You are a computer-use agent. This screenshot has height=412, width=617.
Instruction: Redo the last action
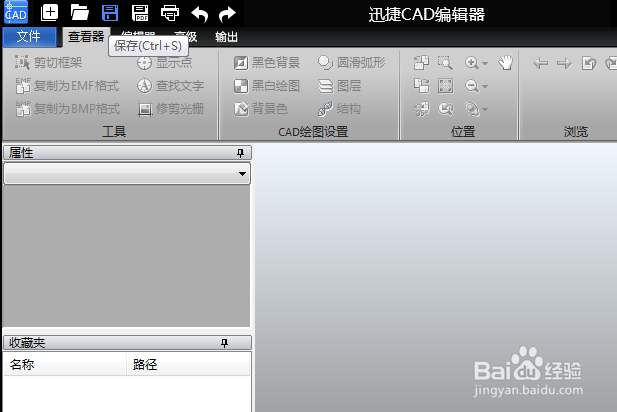pos(227,14)
